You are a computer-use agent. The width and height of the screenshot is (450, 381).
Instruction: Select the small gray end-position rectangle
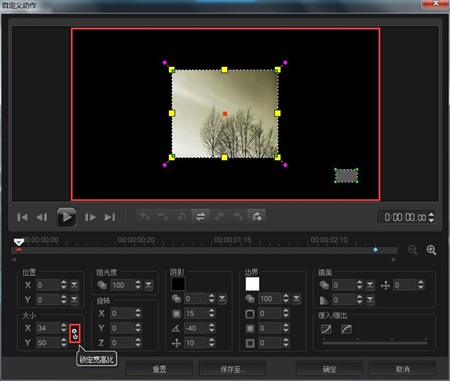(x=346, y=176)
